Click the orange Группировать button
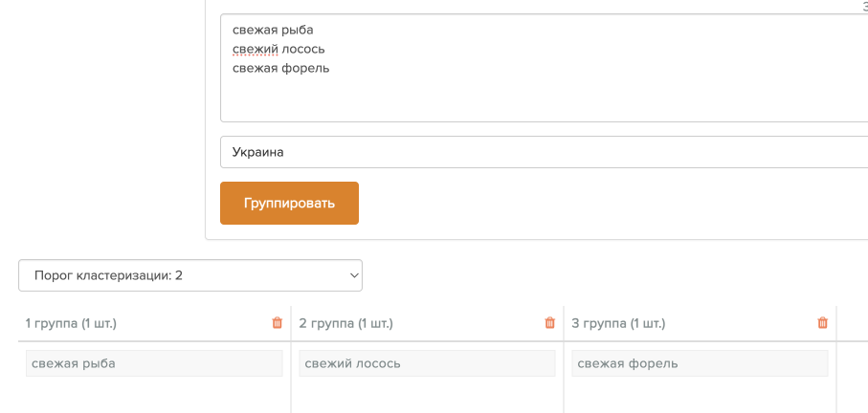The height and width of the screenshot is (413, 868). (x=290, y=203)
